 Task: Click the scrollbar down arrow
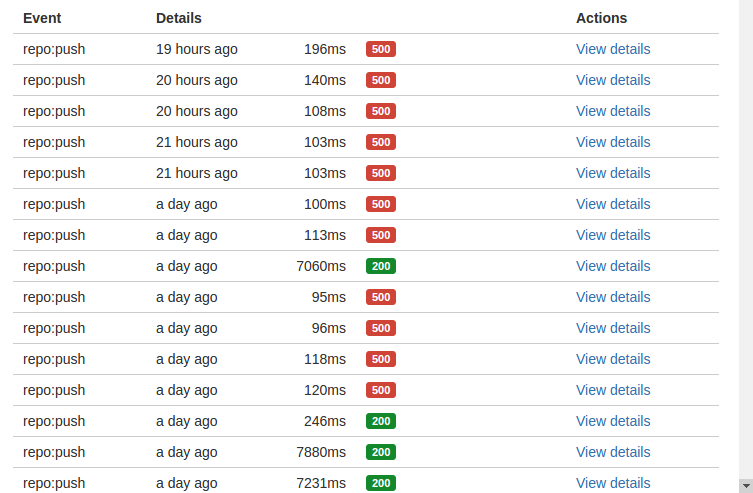(746, 484)
